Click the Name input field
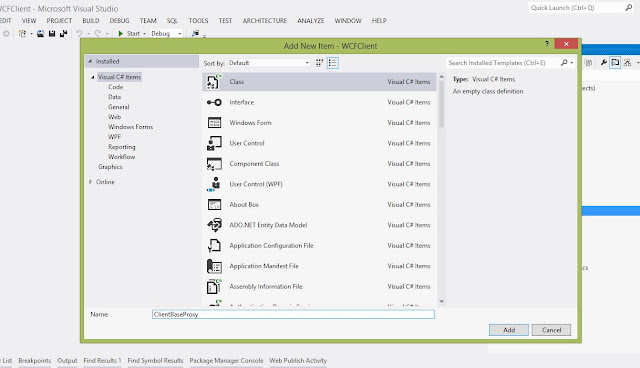640x368 pixels. 293,314
